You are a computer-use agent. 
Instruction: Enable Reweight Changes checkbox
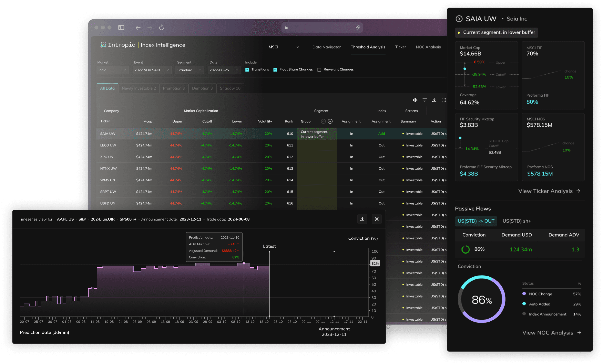click(x=319, y=70)
